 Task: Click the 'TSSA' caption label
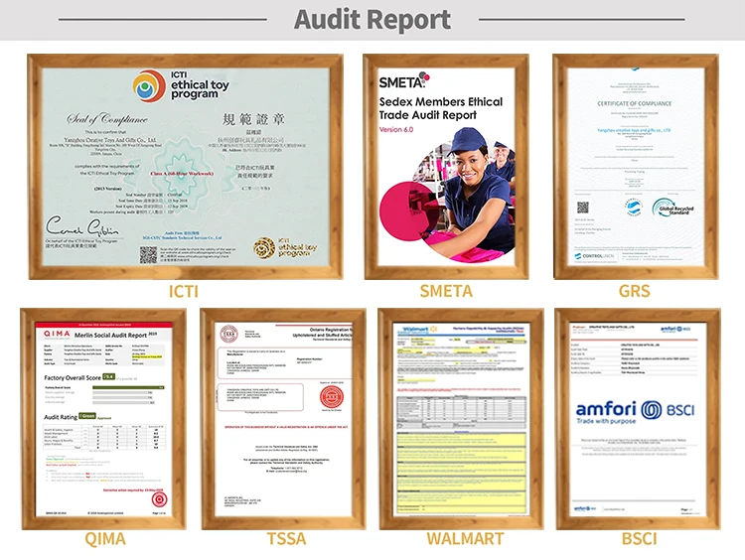[286, 539]
